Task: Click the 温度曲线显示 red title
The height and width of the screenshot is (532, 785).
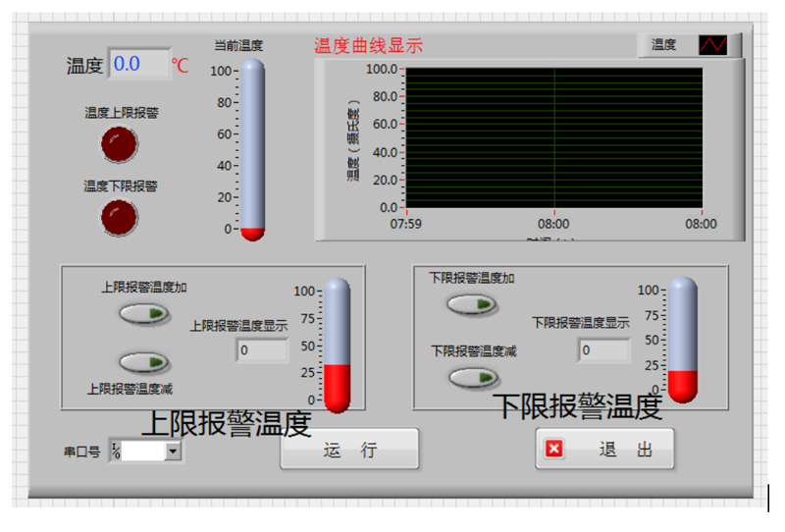Action: [x=369, y=45]
